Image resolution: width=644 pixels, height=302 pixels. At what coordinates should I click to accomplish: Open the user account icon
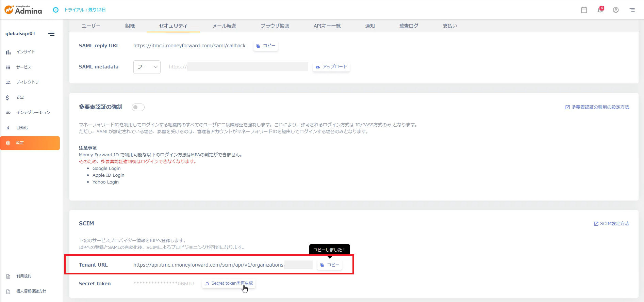[616, 10]
